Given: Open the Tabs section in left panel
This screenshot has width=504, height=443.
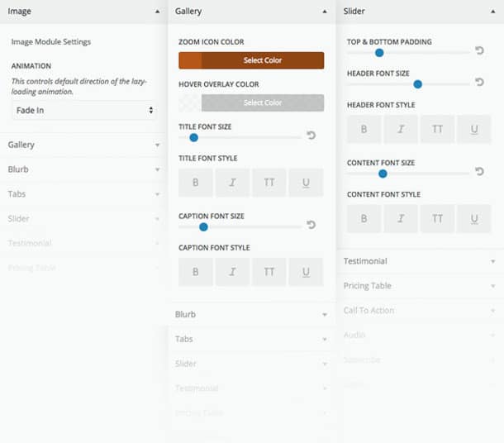Looking at the screenshot, I should (x=83, y=194).
